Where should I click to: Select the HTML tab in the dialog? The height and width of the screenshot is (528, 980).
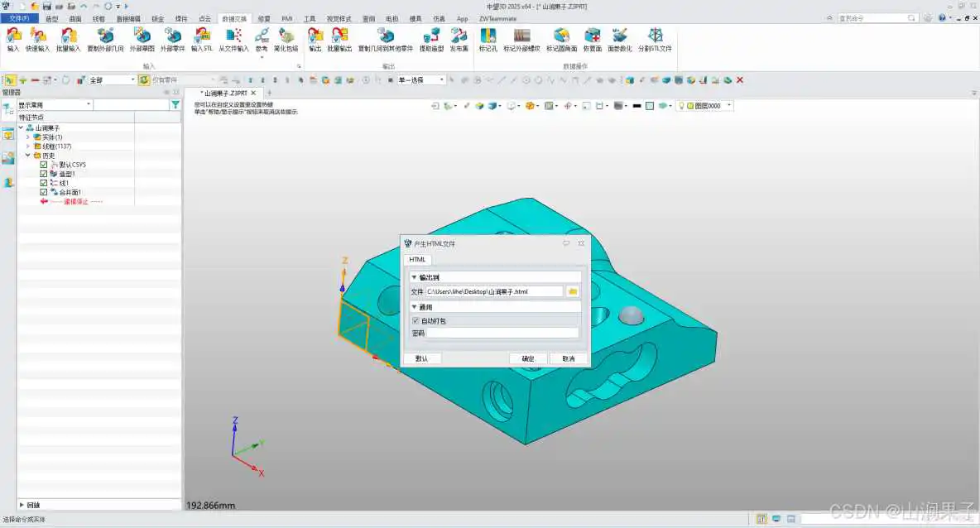click(x=417, y=260)
